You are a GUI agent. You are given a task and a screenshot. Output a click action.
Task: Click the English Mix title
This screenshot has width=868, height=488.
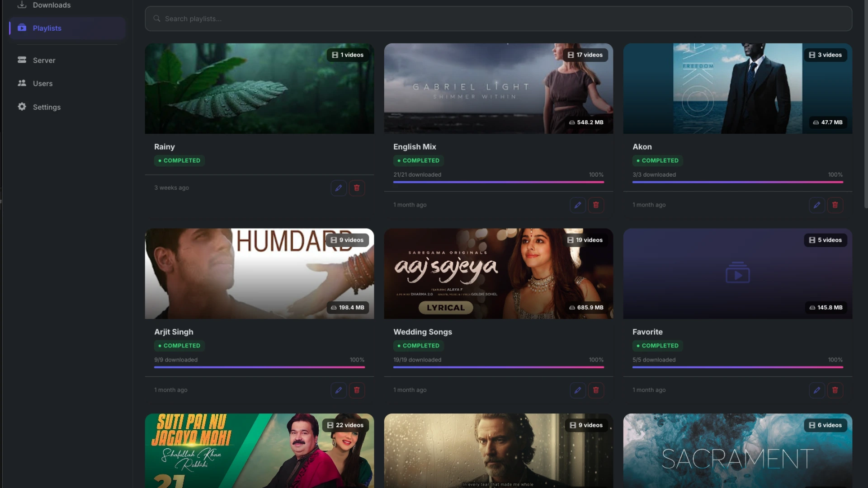415,147
